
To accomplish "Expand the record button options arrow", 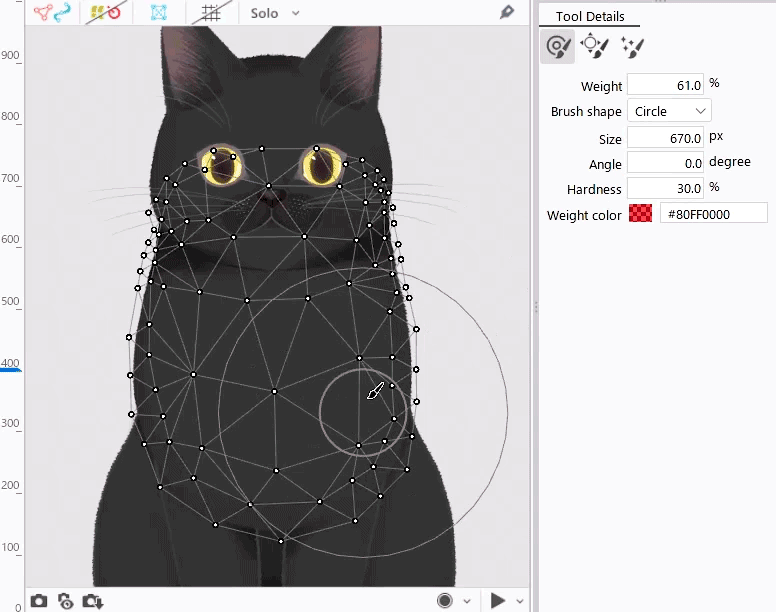I will pyautogui.click(x=466, y=601).
